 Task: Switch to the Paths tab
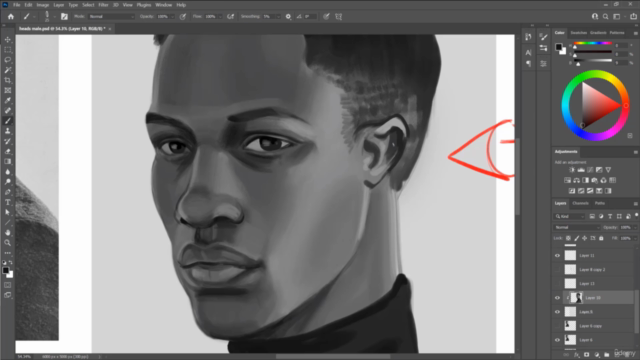point(599,203)
